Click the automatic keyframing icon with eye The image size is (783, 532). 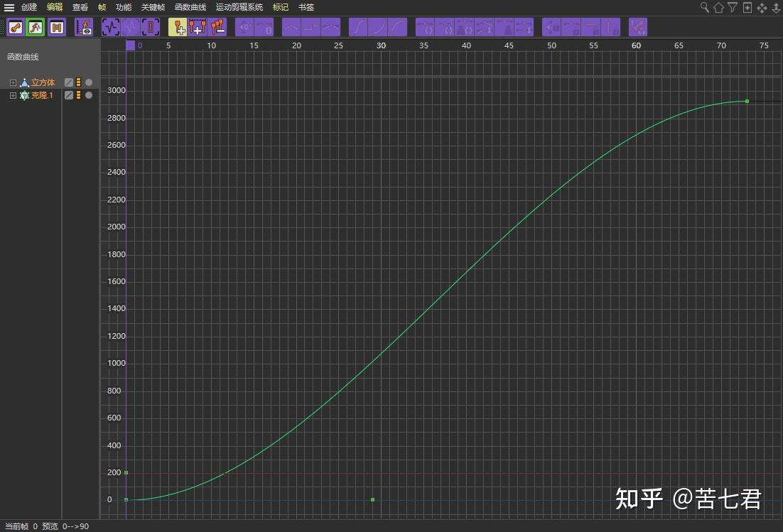click(x=84, y=27)
